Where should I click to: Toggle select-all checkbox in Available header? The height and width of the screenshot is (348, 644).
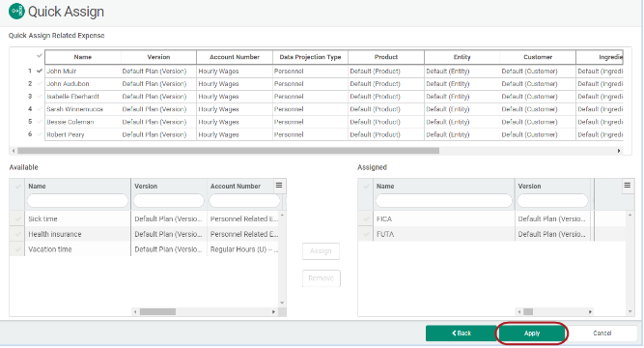coord(17,187)
